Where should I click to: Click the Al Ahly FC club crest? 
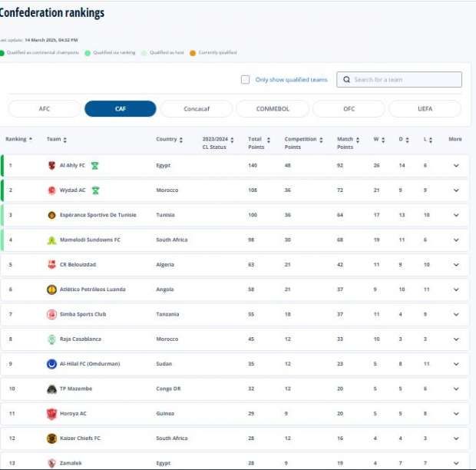[52, 165]
